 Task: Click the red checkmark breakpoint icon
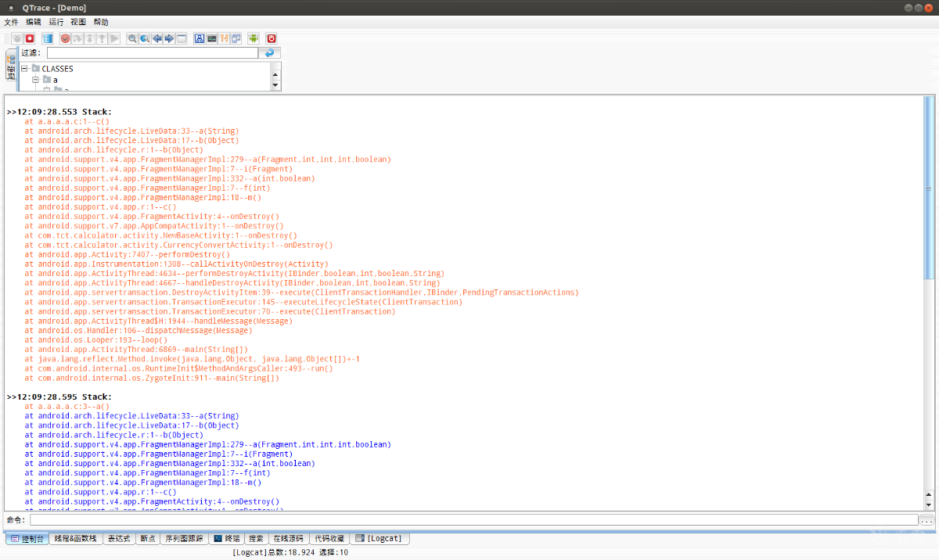(x=65, y=38)
